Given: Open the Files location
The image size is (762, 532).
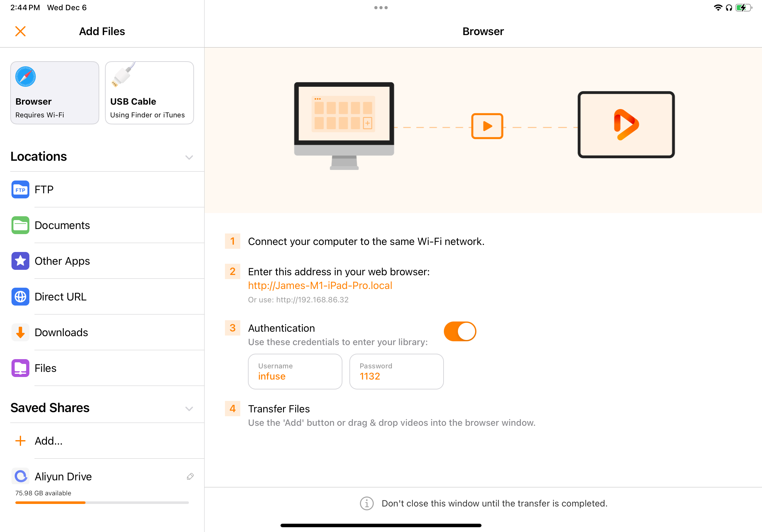Looking at the screenshot, I should 45,368.
